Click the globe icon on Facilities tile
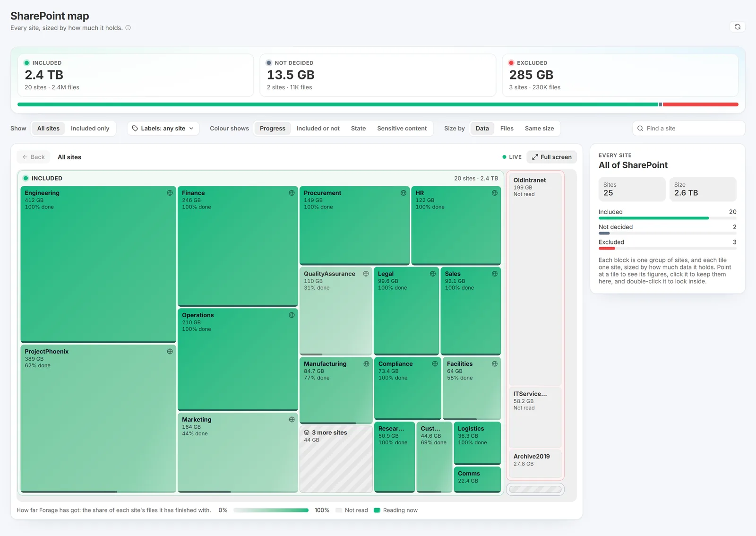This screenshot has width=756, height=536. tap(495, 363)
